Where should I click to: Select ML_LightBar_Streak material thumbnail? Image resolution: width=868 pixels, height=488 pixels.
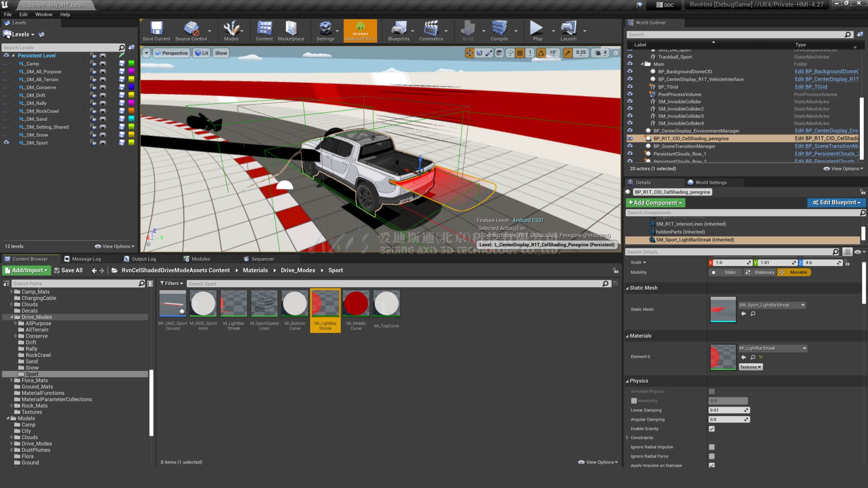pos(325,305)
